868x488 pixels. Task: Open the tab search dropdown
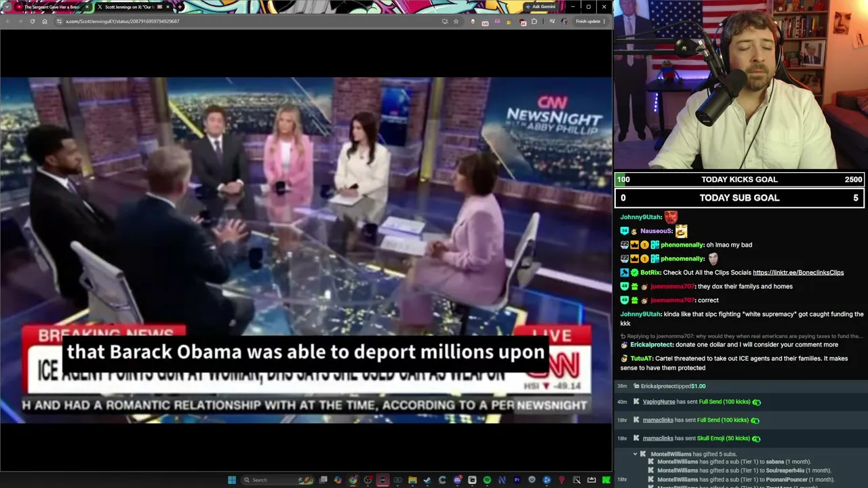pyautogui.click(x=8, y=7)
